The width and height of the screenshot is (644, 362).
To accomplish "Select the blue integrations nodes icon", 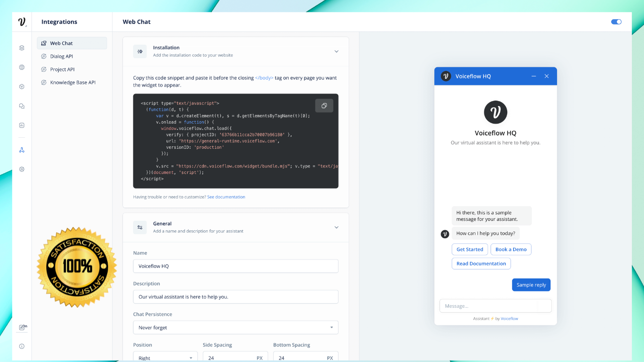I will 22,150.
